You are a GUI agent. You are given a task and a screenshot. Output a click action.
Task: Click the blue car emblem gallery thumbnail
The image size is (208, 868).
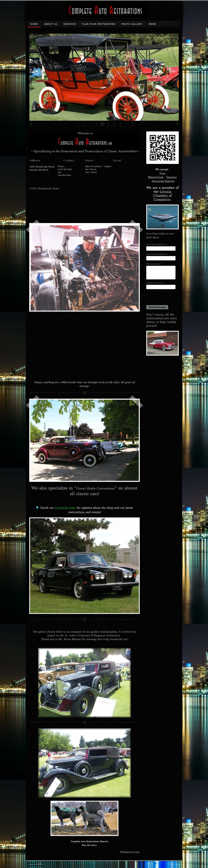click(x=162, y=217)
